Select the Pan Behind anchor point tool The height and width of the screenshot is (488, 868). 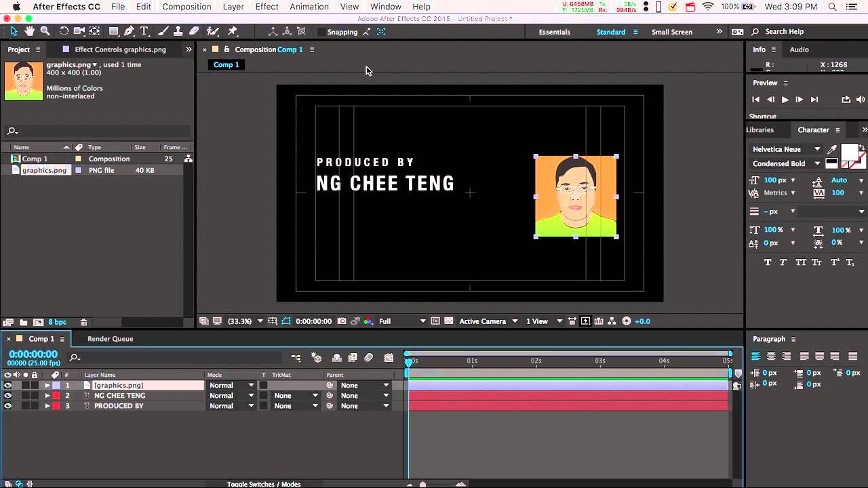click(94, 31)
